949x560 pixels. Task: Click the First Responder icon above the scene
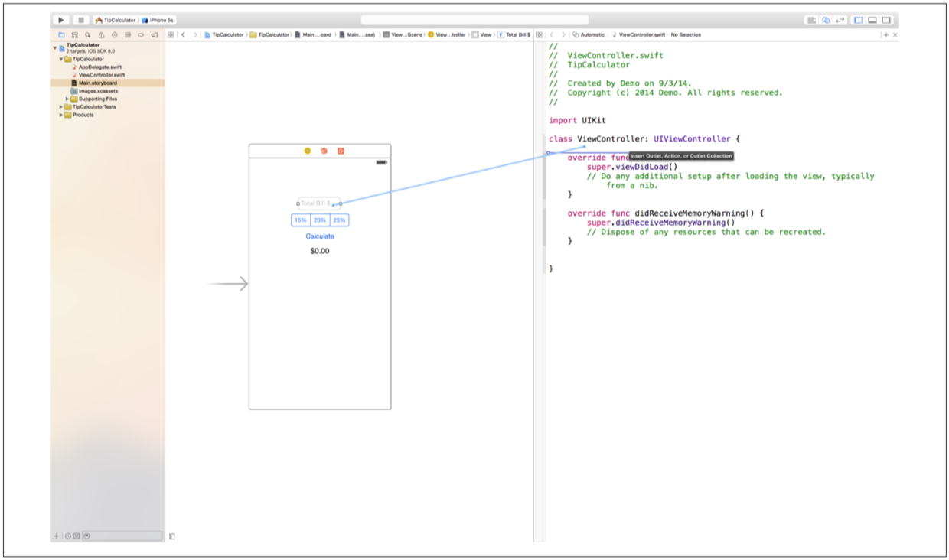click(324, 151)
